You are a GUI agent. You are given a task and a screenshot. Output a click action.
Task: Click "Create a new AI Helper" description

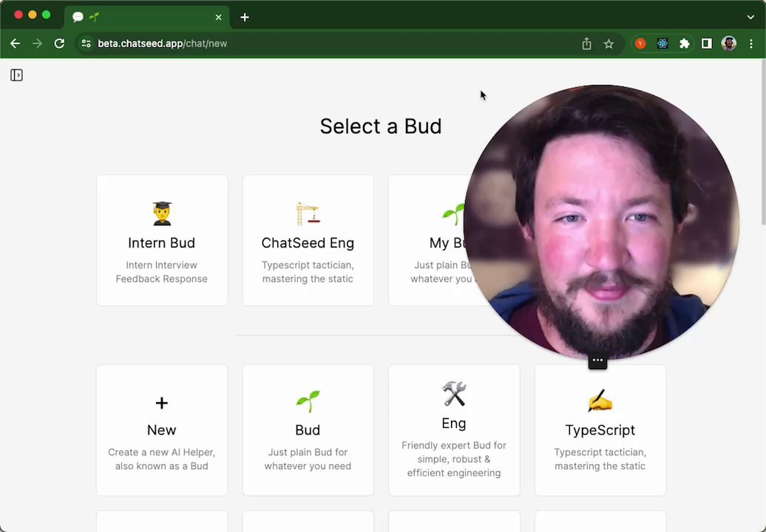(162, 459)
